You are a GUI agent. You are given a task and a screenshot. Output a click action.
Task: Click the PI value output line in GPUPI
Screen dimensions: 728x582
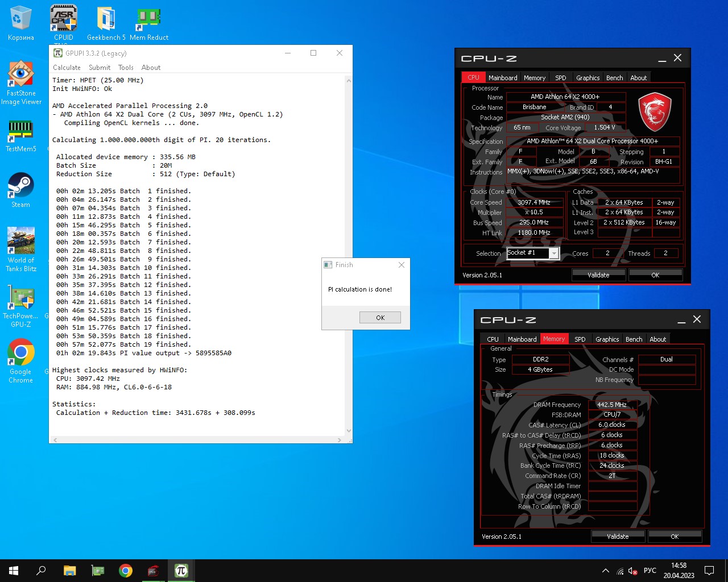click(143, 353)
